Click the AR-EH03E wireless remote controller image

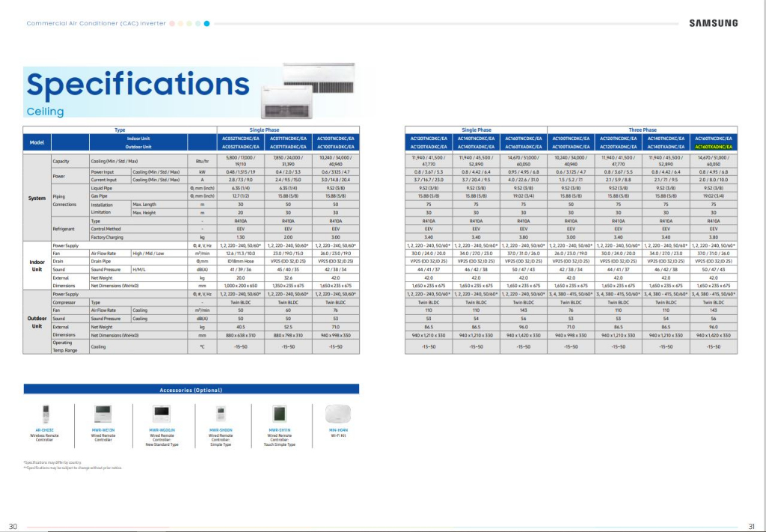click(x=46, y=415)
